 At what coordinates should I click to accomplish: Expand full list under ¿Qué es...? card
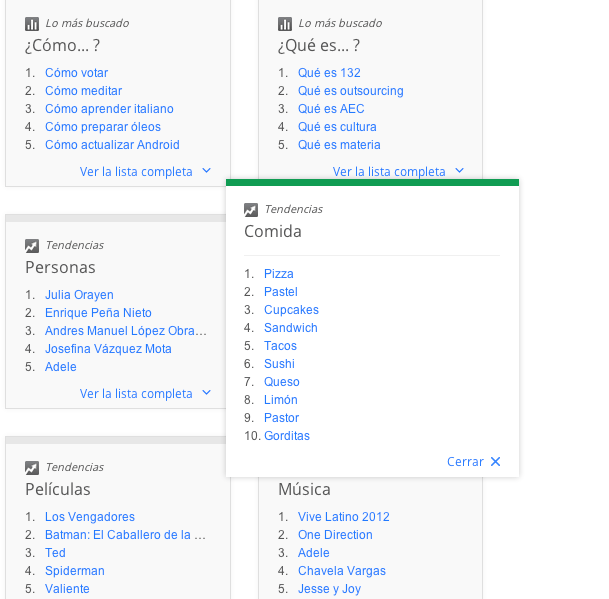point(398,171)
